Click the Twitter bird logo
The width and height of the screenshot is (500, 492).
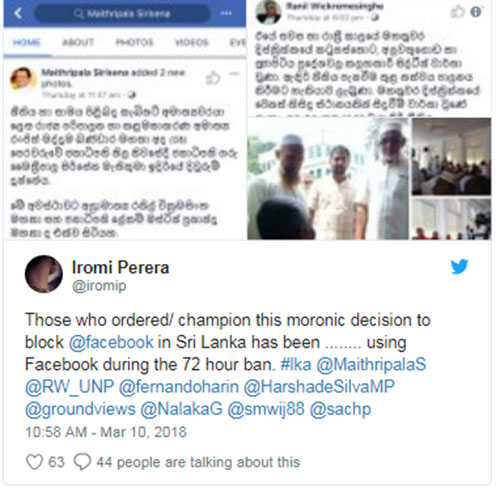[x=459, y=267]
